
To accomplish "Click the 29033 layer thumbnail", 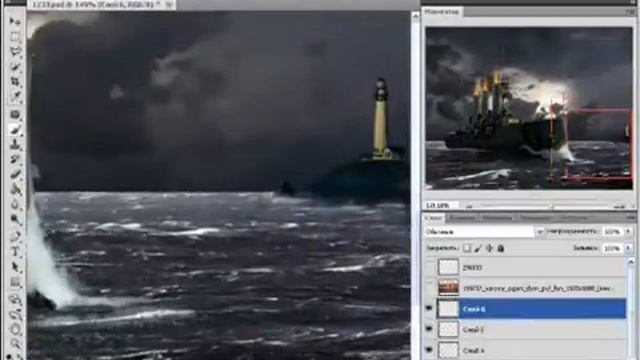I will click(448, 267).
